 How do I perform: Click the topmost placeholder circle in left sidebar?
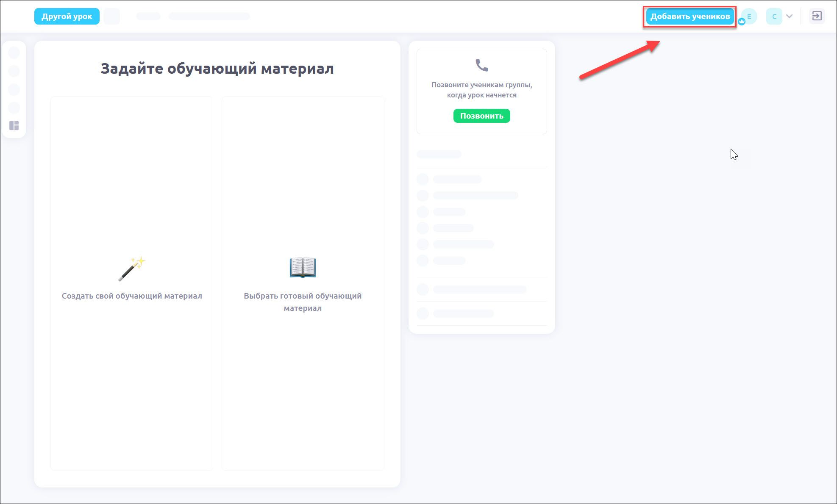click(14, 53)
